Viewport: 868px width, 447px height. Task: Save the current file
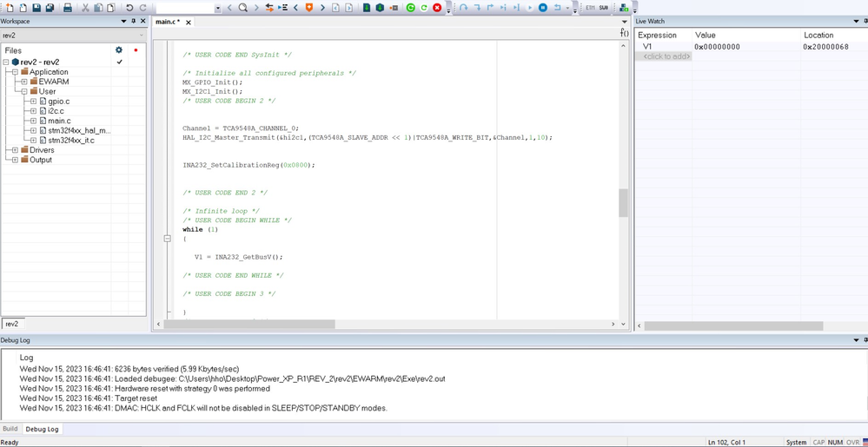pos(36,8)
